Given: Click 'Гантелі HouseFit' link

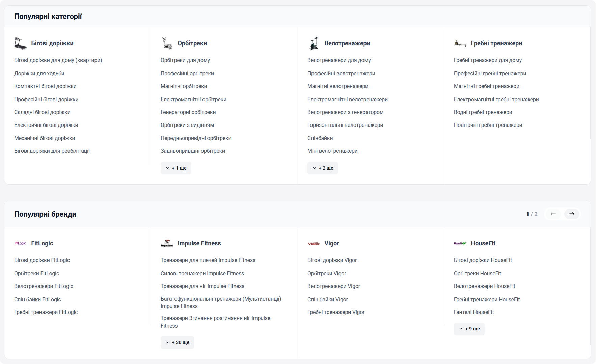Looking at the screenshot, I should (474, 312).
